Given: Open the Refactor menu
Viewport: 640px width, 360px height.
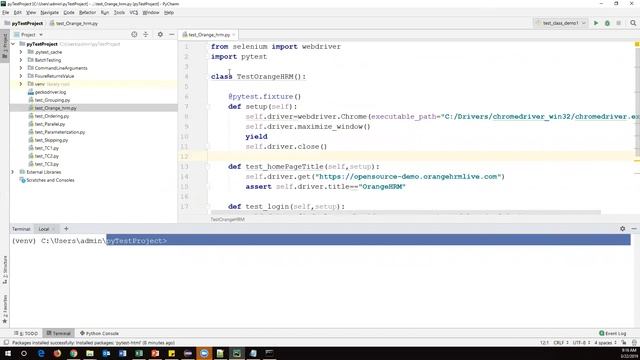Looking at the screenshot, I should coord(87,13).
